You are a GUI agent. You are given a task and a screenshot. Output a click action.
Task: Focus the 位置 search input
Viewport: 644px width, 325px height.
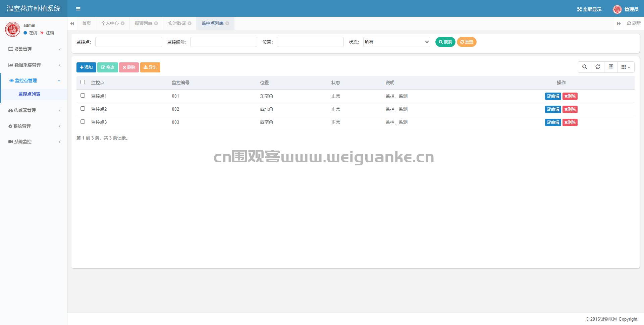click(x=310, y=42)
